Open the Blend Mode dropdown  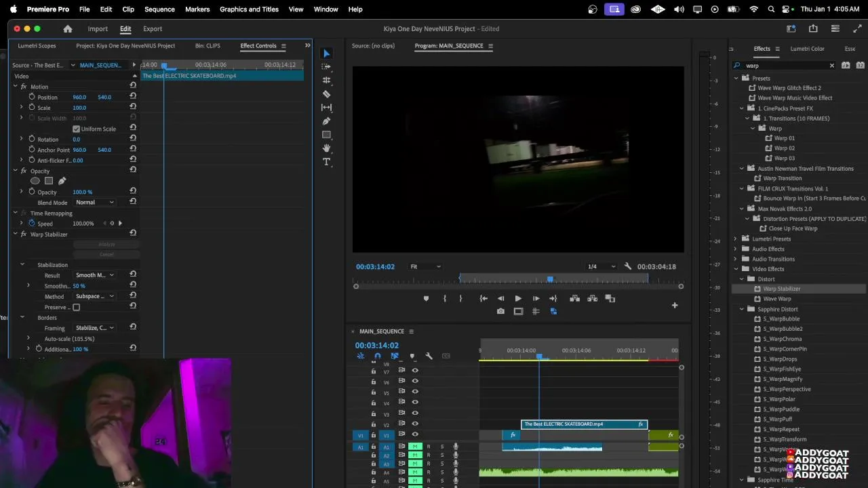click(x=94, y=202)
